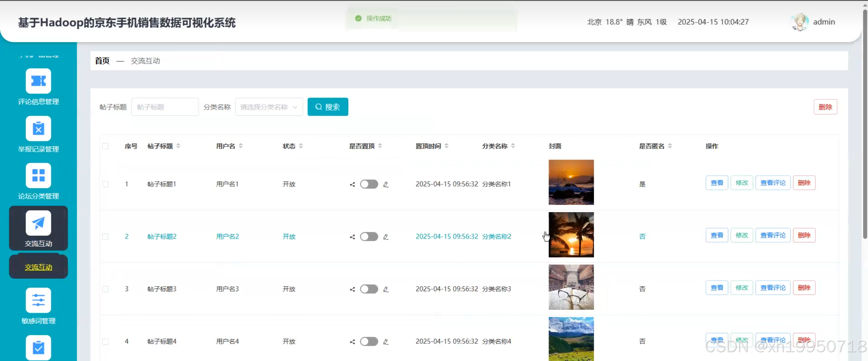Sort by 是否匿名 column arrows
Screen dimensions: 868x361
(670, 146)
